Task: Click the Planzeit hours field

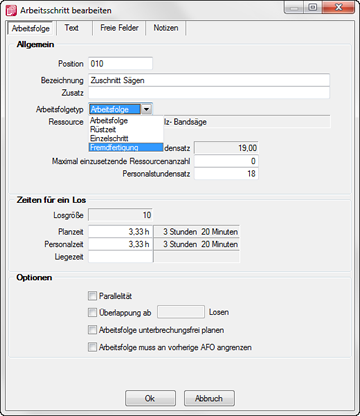Action: coord(121,232)
